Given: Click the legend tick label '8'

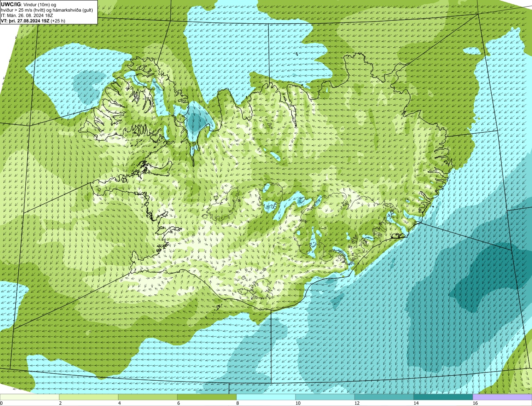Looking at the screenshot, I should click(x=238, y=403).
